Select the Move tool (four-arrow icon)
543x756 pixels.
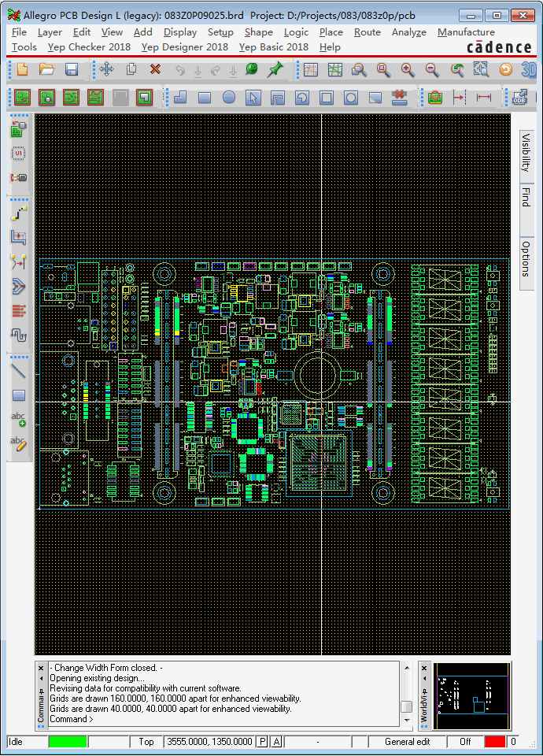coord(106,70)
